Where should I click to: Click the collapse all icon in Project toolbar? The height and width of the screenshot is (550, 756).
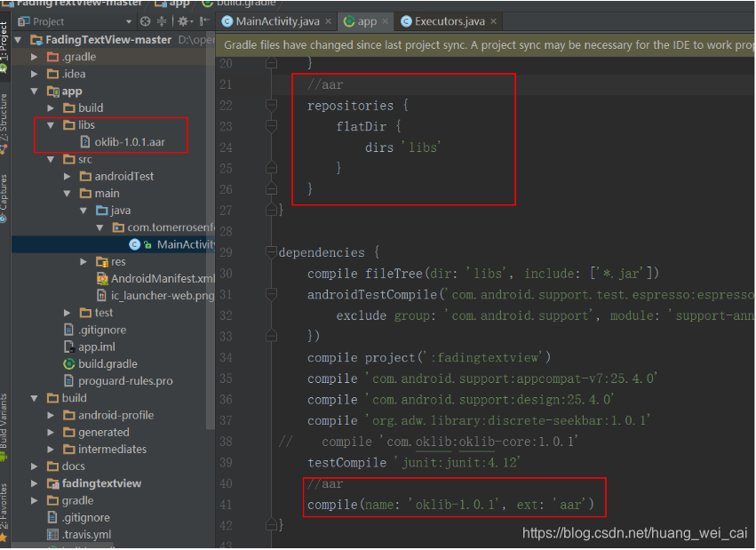(162, 21)
